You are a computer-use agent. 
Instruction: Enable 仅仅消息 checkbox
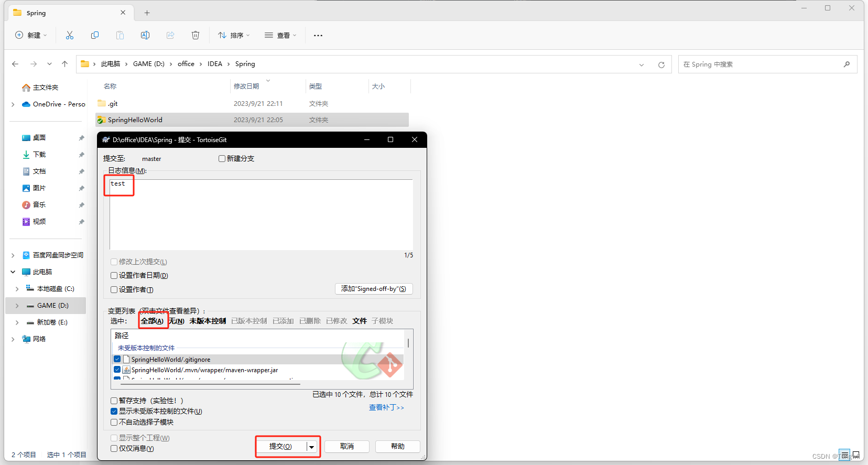[x=114, y=448]
